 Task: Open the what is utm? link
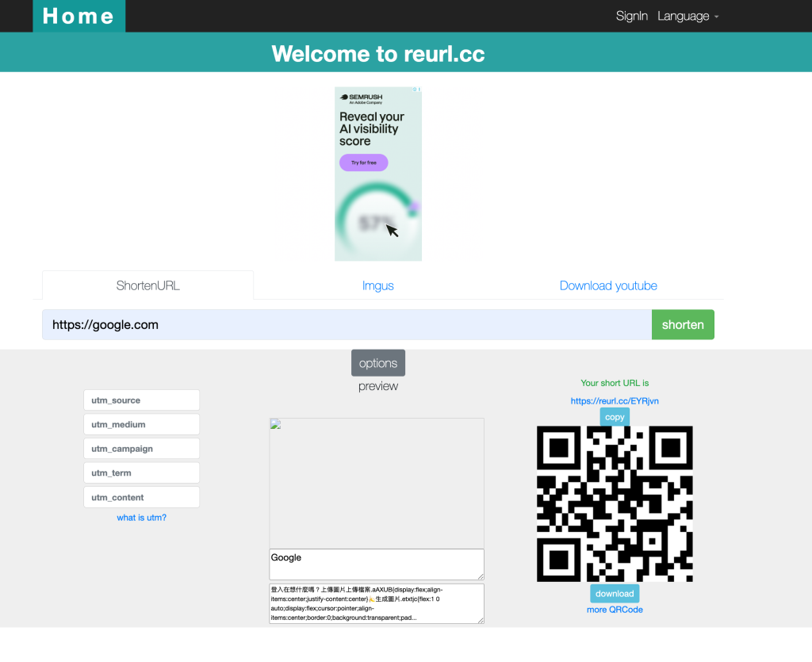coord(141,518)
